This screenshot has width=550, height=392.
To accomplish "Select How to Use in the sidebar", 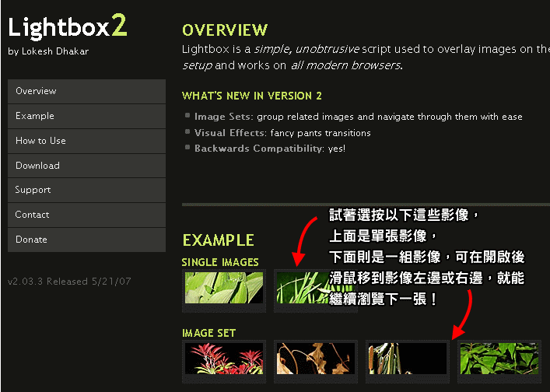I will coord(86,141).
